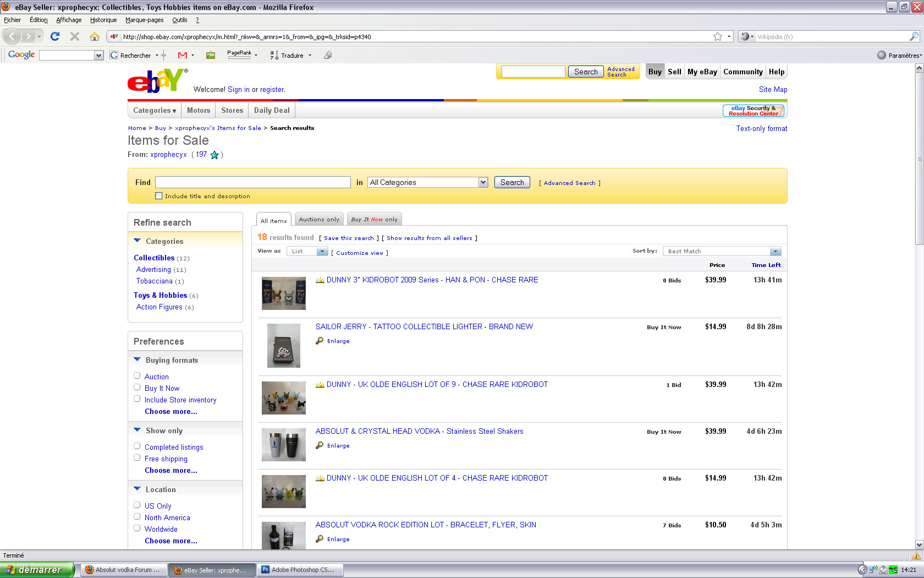
Task: Open the Affichage menu
Action: (x=69, y=20)
